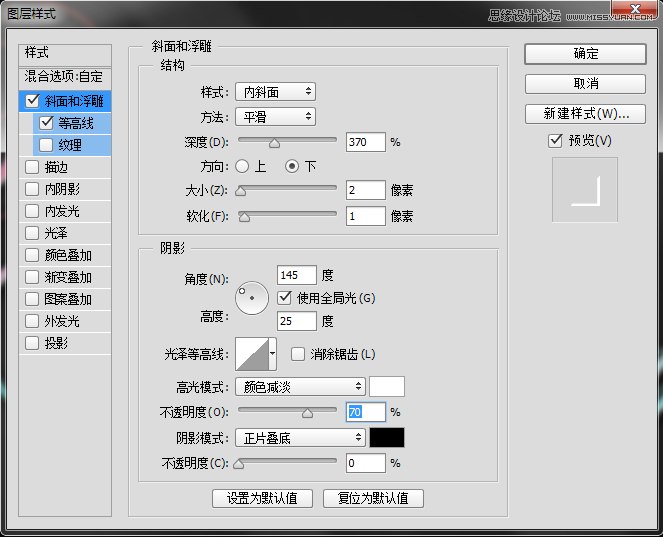Enable the 内阴影 checkbox
The width and height of the screenshot is (663, 537).
click(33, 189)
